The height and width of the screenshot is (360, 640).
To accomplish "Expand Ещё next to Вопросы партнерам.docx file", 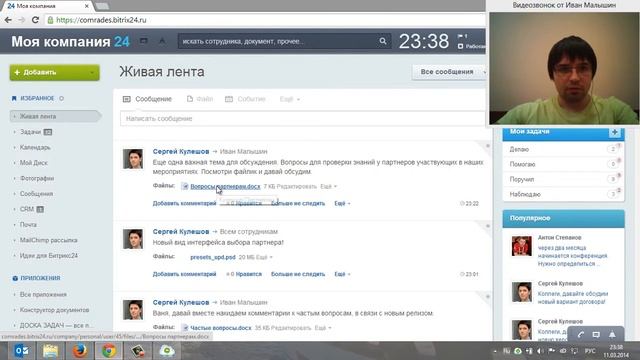I will (329, 187).
